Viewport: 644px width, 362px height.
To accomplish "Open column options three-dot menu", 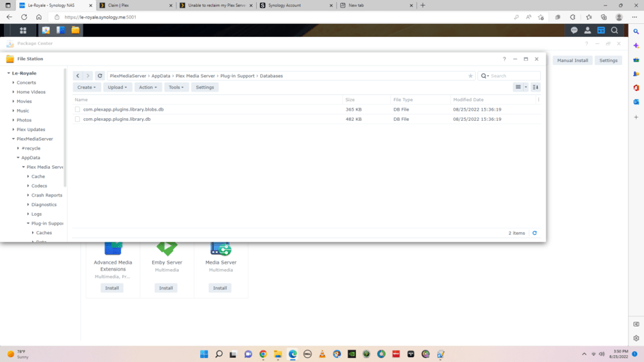I will click(x=538, y=100).
